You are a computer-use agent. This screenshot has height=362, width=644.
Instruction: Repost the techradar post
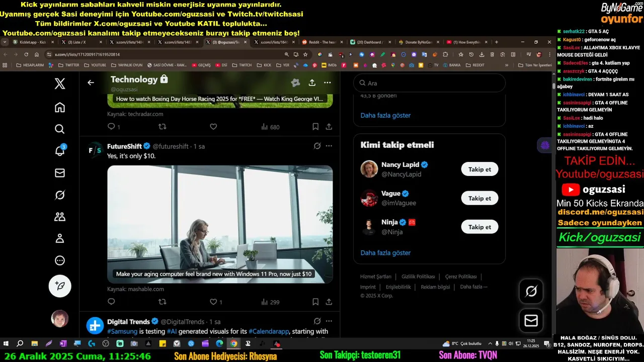point(162,127)
